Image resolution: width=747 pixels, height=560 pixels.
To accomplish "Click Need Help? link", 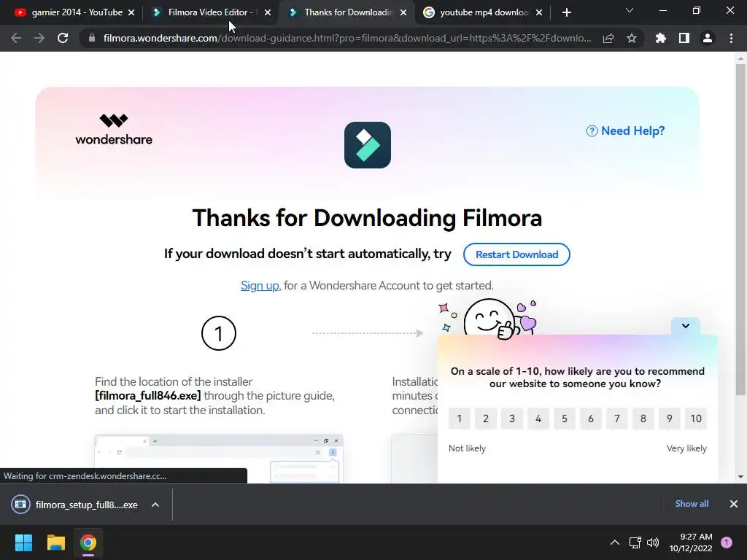I will click(625, 131).
